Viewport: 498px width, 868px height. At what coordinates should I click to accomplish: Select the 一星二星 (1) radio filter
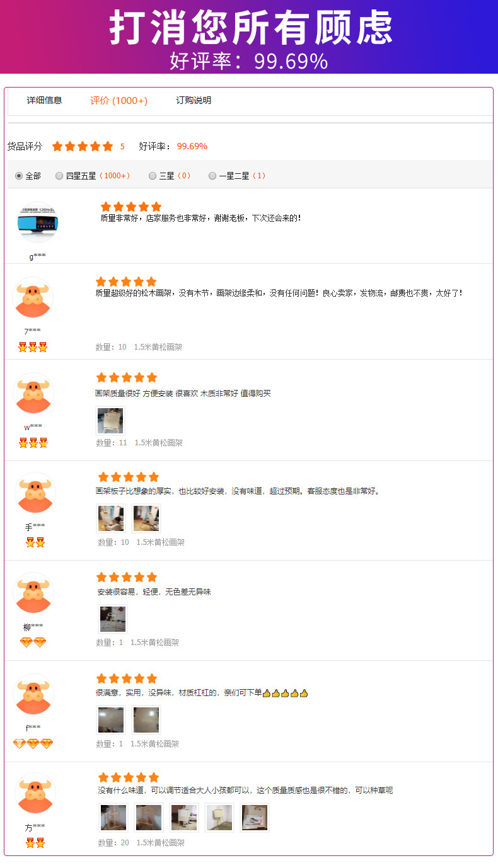coord(212,176)
